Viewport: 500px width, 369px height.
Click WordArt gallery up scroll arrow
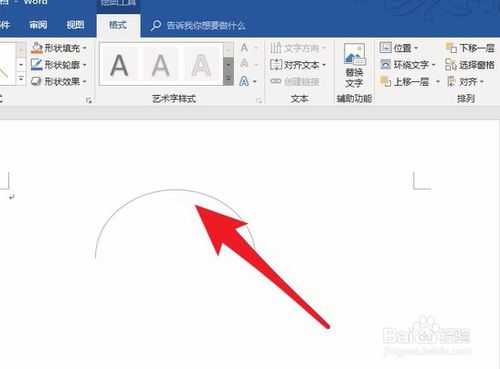[228, 50]
